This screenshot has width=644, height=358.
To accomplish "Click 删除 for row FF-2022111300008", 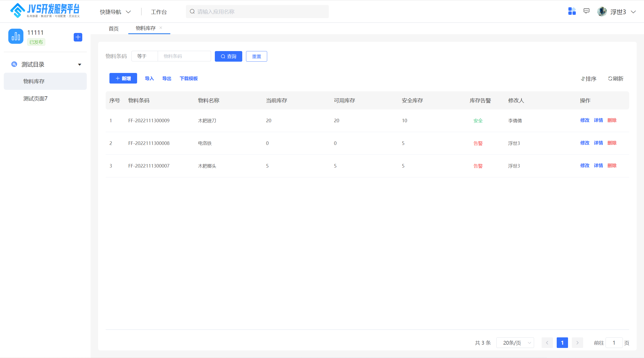I will coord(612,143).
